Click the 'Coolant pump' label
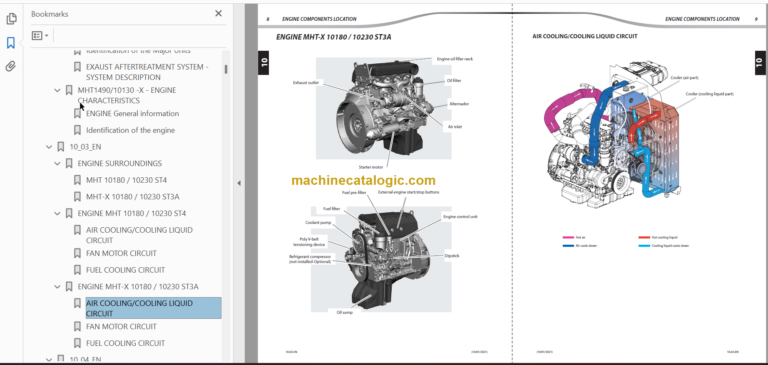Image resolution: width=768 pixels, height=365 pixels. pos(318,222)
